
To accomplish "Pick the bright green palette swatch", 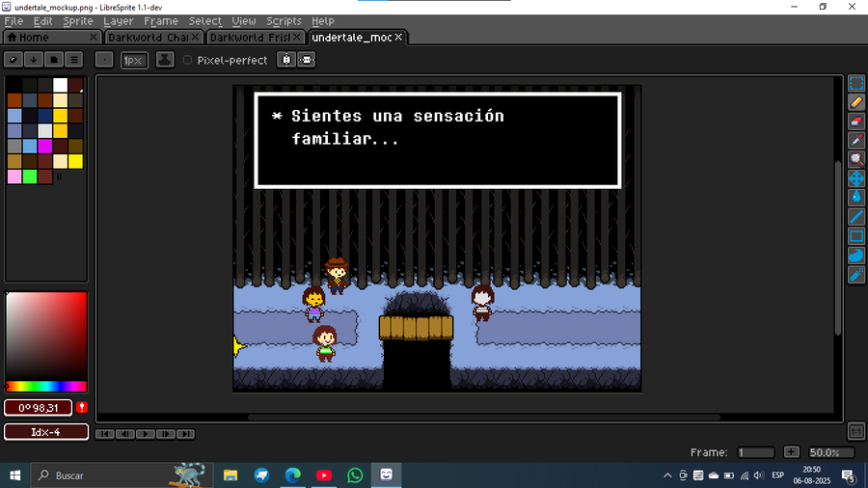I will click(30, 176).
